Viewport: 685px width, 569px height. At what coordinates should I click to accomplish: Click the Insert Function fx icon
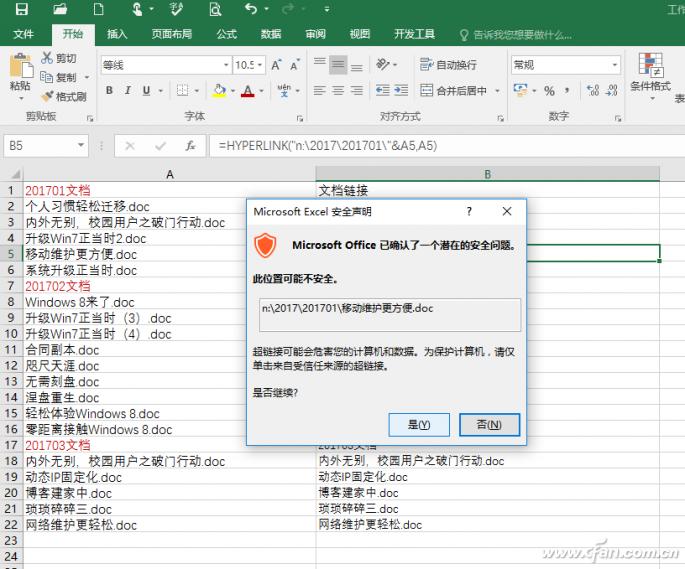tap(190, 146)
